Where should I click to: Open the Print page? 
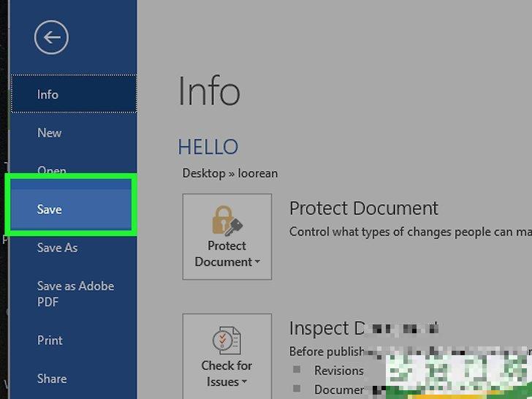(x=50, y=340)
